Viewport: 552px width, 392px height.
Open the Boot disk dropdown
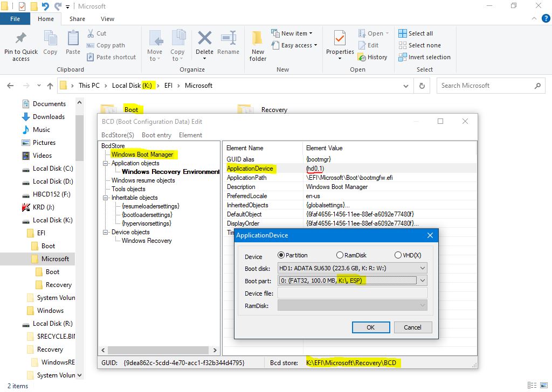353,268
